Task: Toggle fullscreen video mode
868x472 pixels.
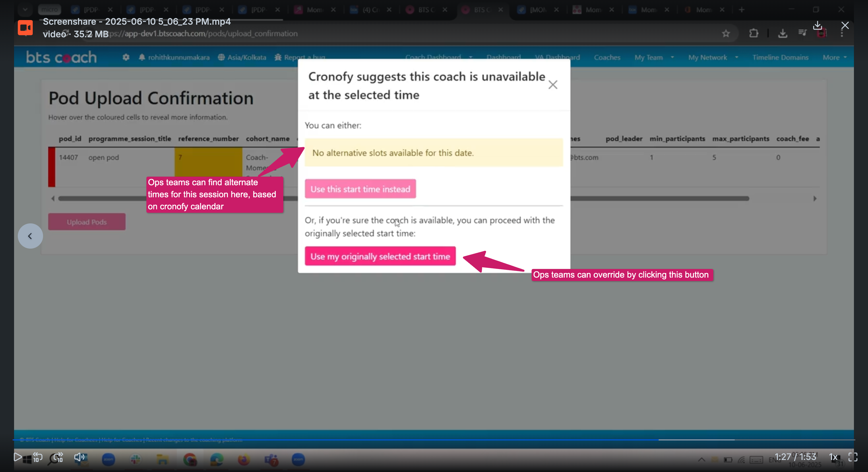Action: [x=853, y=457]
